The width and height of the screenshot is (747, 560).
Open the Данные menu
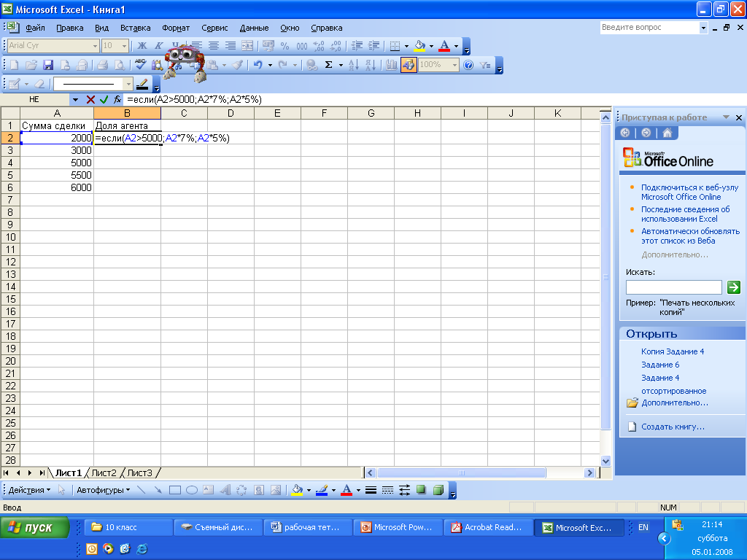pos(254,28)
